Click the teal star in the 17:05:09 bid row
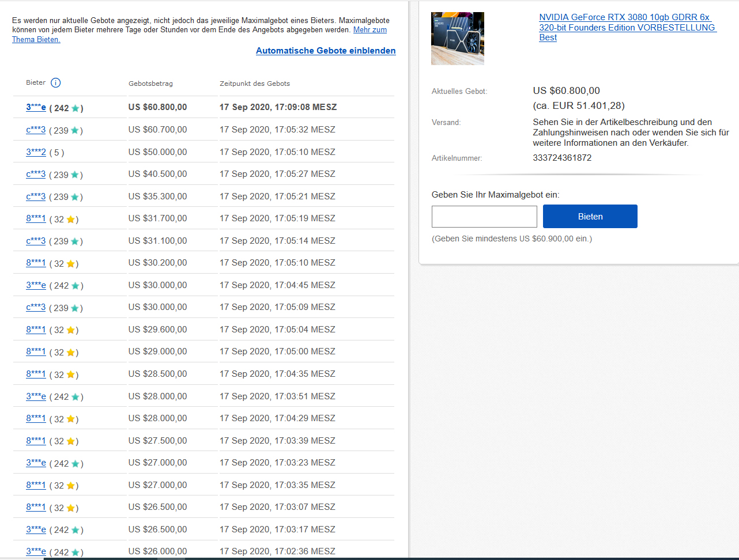Viewport: 739px width, 560px height. coord(74,308)
